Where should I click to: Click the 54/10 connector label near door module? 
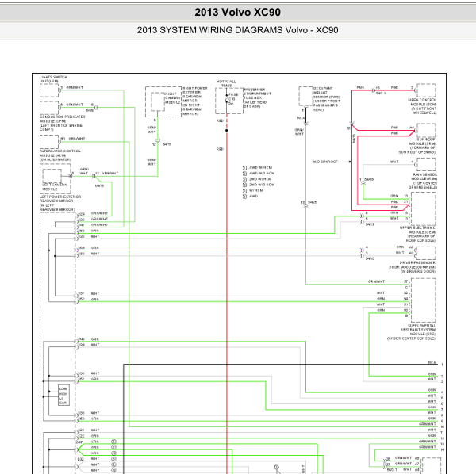click(x=370, y=258)
